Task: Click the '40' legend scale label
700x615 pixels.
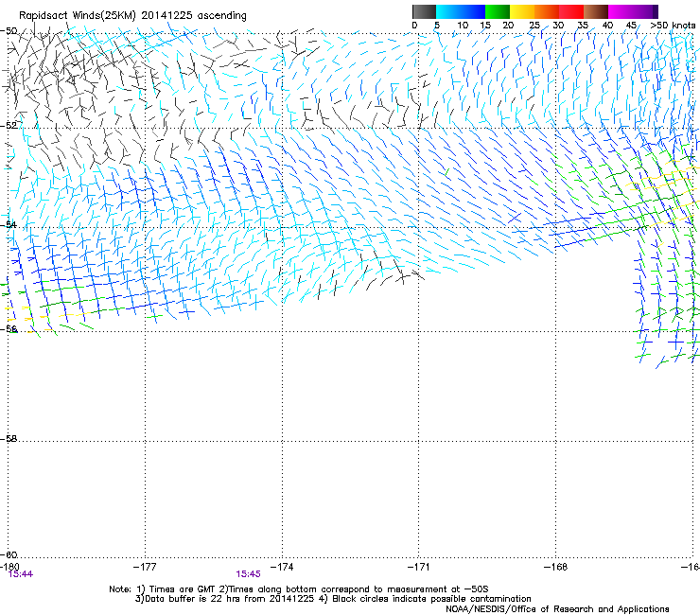Action: [x=607, y=26]
